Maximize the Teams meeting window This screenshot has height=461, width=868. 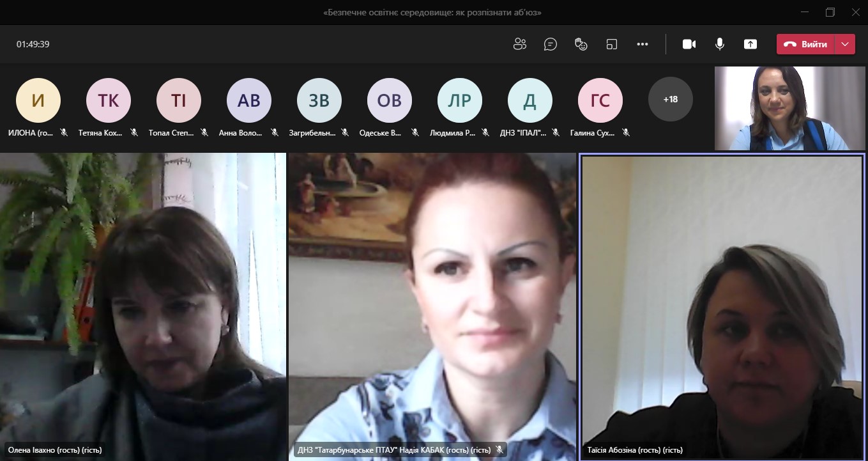tap(830, 12)
